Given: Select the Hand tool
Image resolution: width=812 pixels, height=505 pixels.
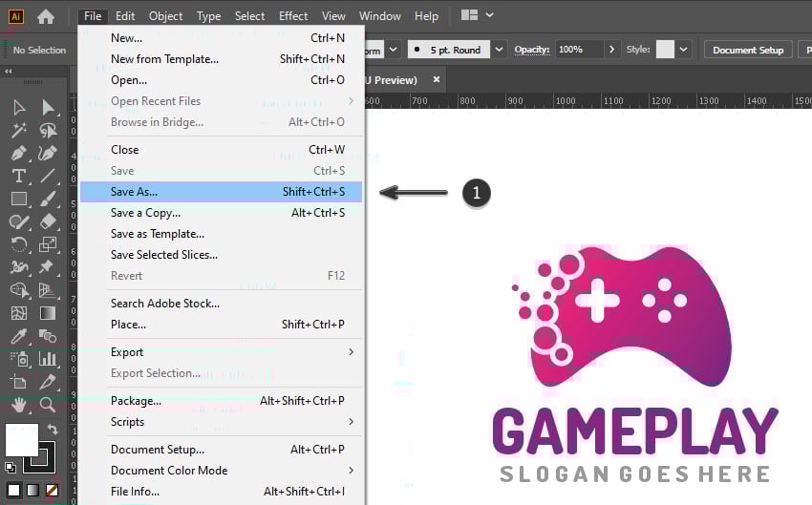Looking at the screenshot, I should pyautogui.click(x=18, y=405).
